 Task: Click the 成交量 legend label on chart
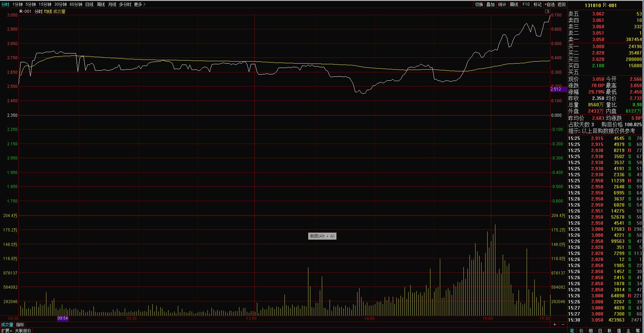click(59, 11)
